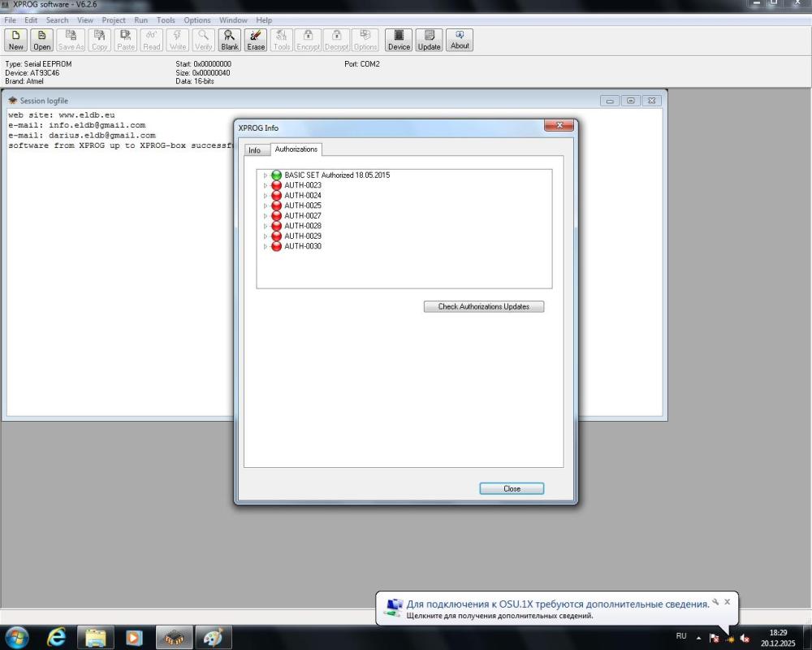Click Check Authorizations Updates button

(484, 306)
